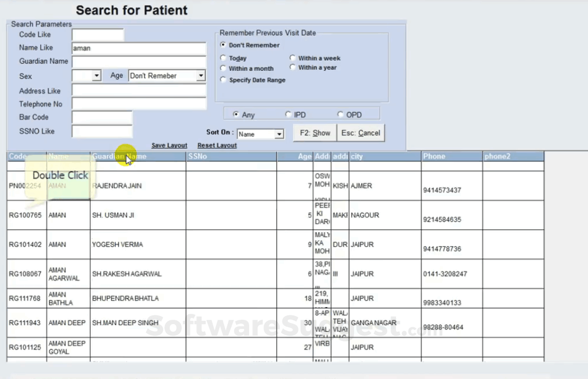
Task: Select the IPD patient type
Action: (288, 114)
